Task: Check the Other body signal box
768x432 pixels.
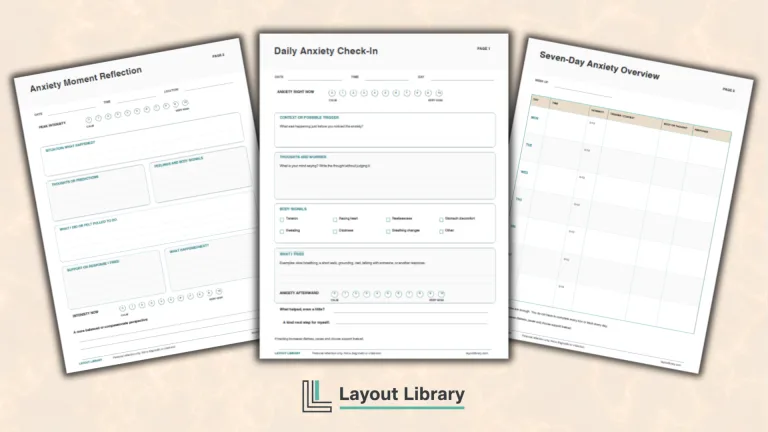Action: [x=441, y=231]
